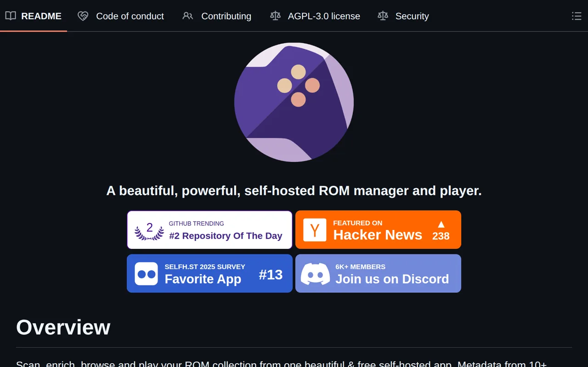Click the Discord mascot logo icon
This screenshot has height=367, width=588.
pyautogui.click(x=315, y=274)
